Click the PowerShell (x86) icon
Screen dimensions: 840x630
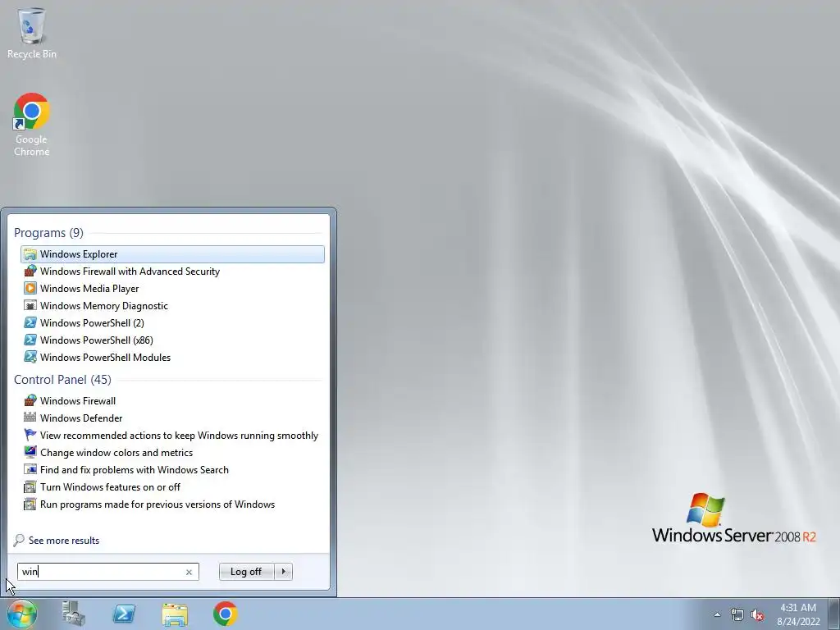pos(30,340)
